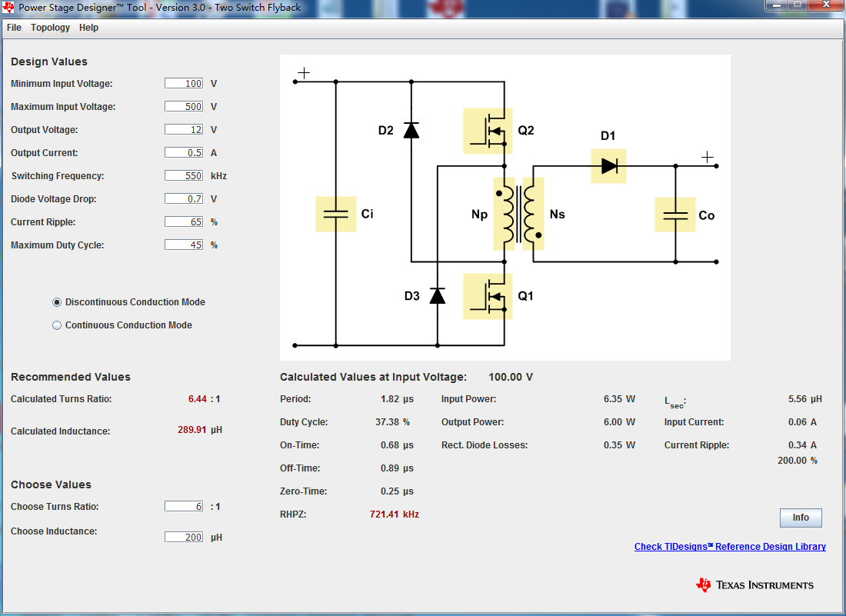Click the input voltage value 100.00 V
The height and width of the screenshot is (616, 846).
[511, 377]
